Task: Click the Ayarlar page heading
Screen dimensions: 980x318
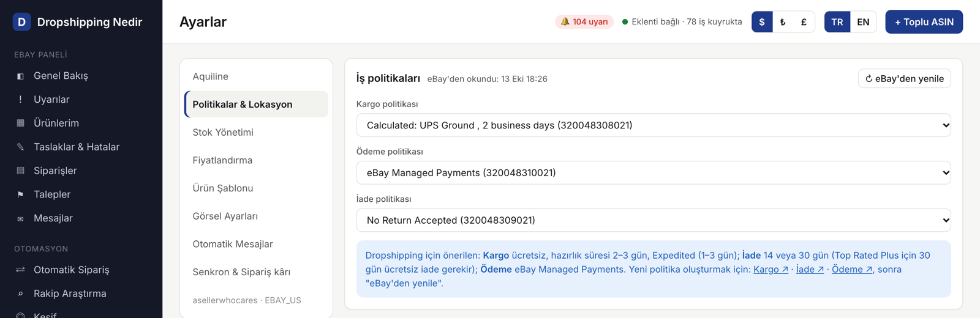Action: coord(203,22)
